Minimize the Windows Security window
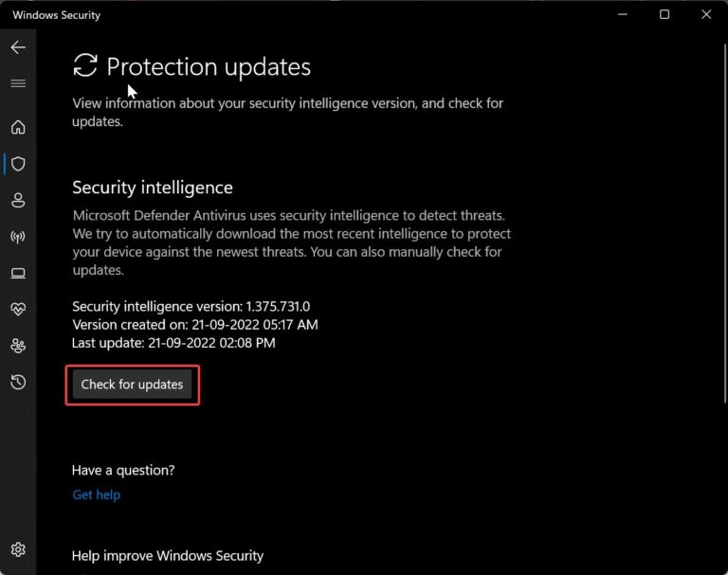The height and width of the screenshot is (575, 728). pos(623,15)
